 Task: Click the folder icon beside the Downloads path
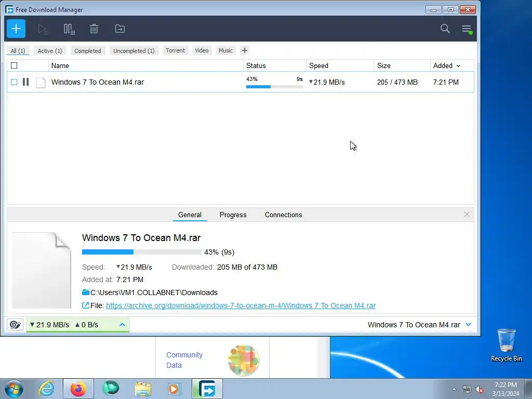tap(86, 292)
